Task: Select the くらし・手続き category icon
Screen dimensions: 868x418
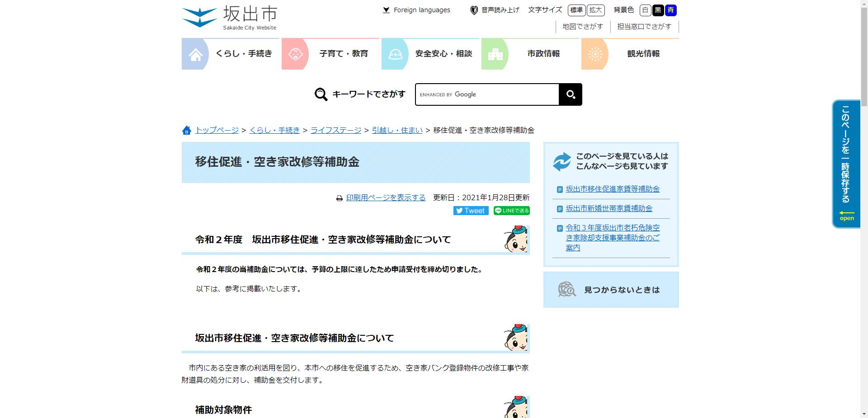Action: point(195,54)
